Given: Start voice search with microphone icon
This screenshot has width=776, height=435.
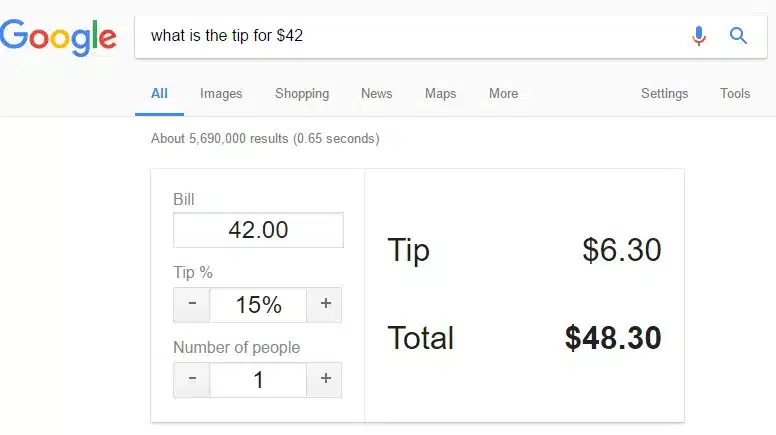Looking at the screenshot, I should coord(698,36).
